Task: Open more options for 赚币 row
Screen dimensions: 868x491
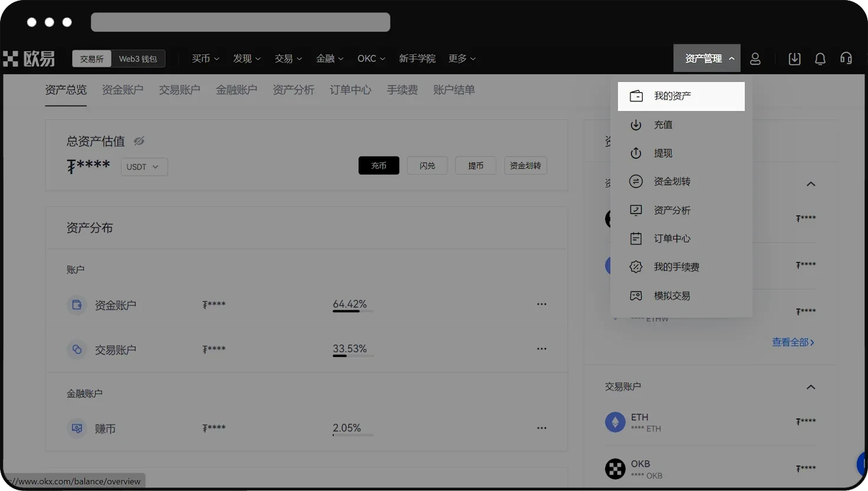Action: pyautogui.click(x=541, y=428)
